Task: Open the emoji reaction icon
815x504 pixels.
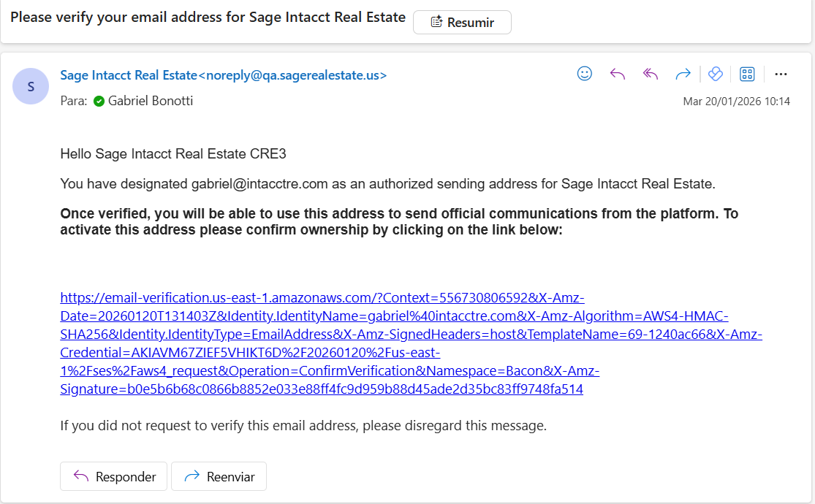Action: pyautogui.click(x=585, y=74)
